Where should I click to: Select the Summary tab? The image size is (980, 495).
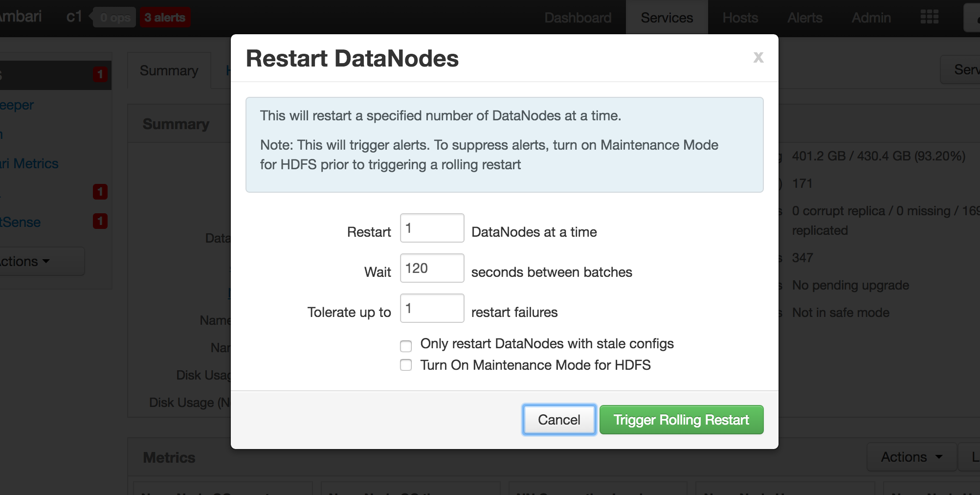pos(169,70)
